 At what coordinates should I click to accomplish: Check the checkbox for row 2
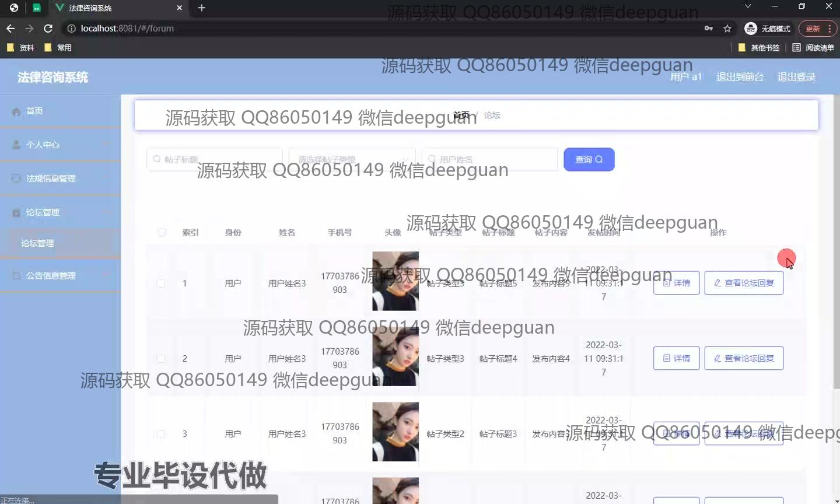(x=161, y=358)
